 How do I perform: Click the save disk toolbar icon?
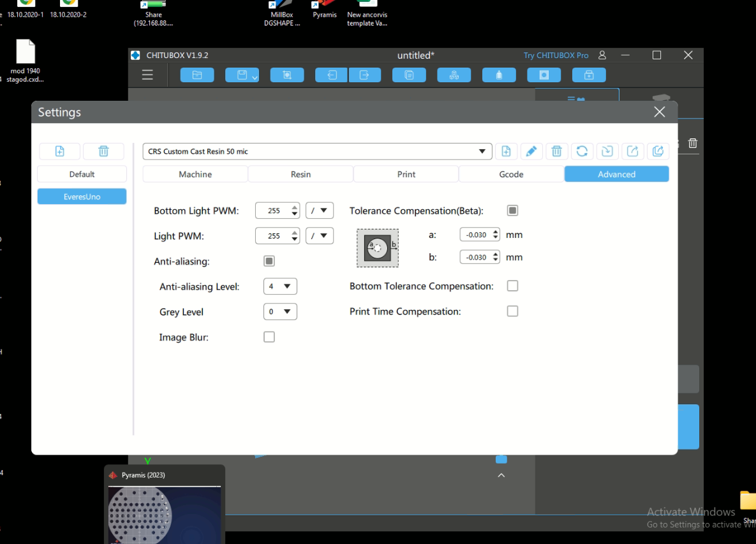(241, 75)
